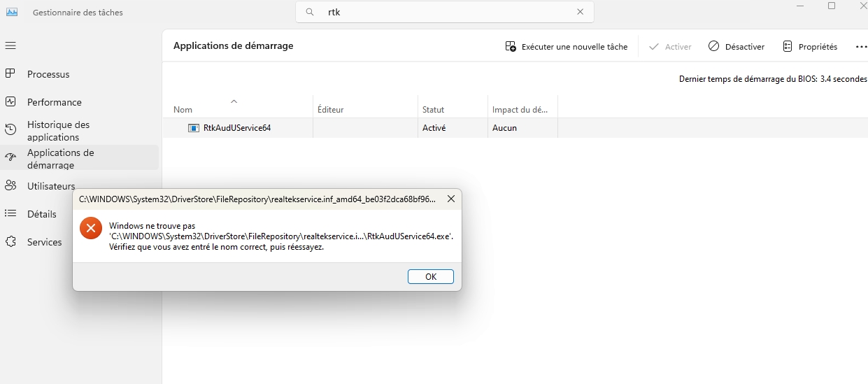
Task: Open the Détails list icon
Action: point(10,213)
